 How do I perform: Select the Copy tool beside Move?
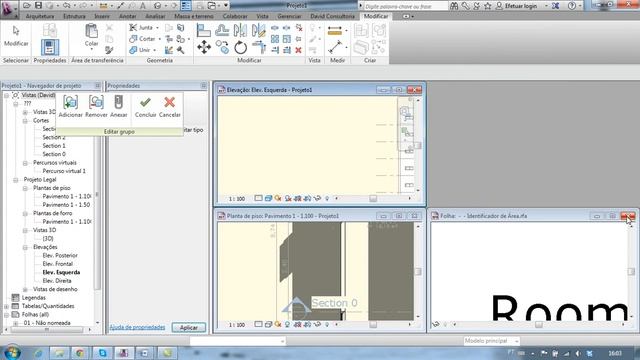coord(222,47)
